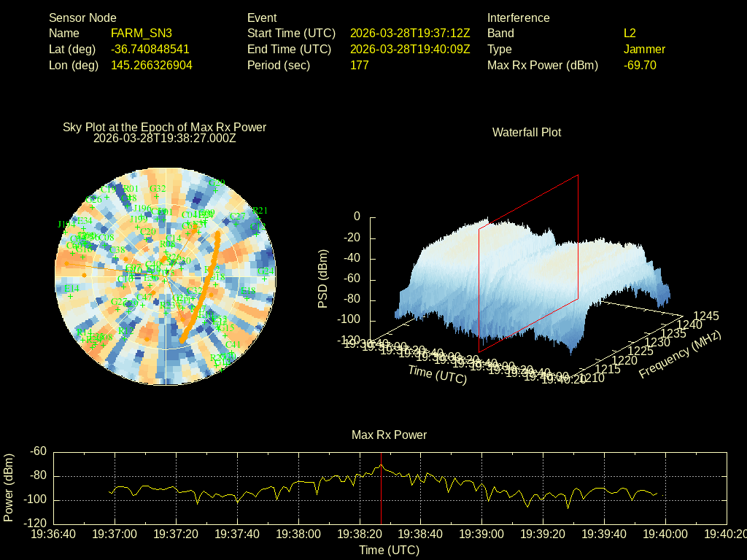Click the Waterfall Plot title
The image size is (747, 560).
[527, 132]
